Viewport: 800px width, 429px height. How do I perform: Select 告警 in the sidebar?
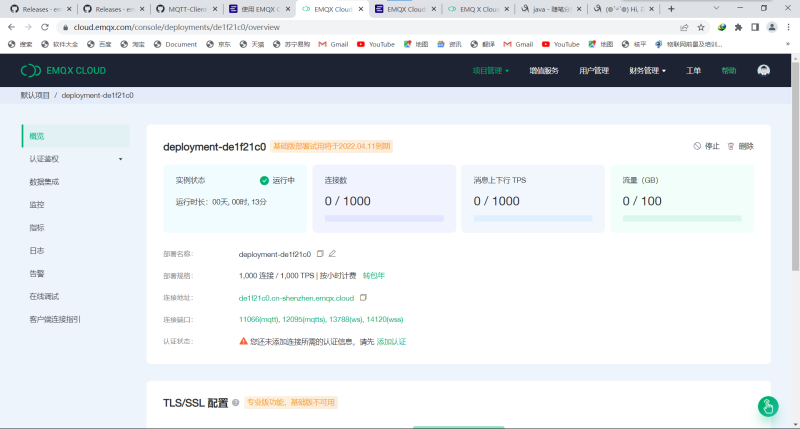76,273
